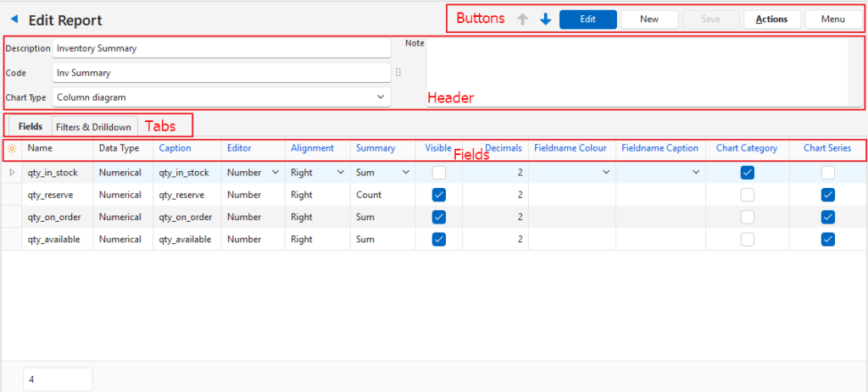Click the Chart Category column header

747,148
